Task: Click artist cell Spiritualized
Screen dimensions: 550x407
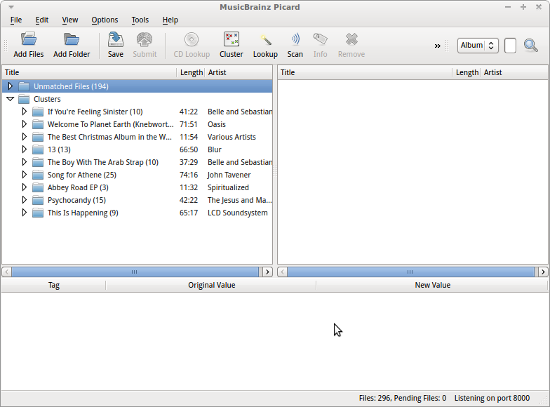Action: [228, 187]
